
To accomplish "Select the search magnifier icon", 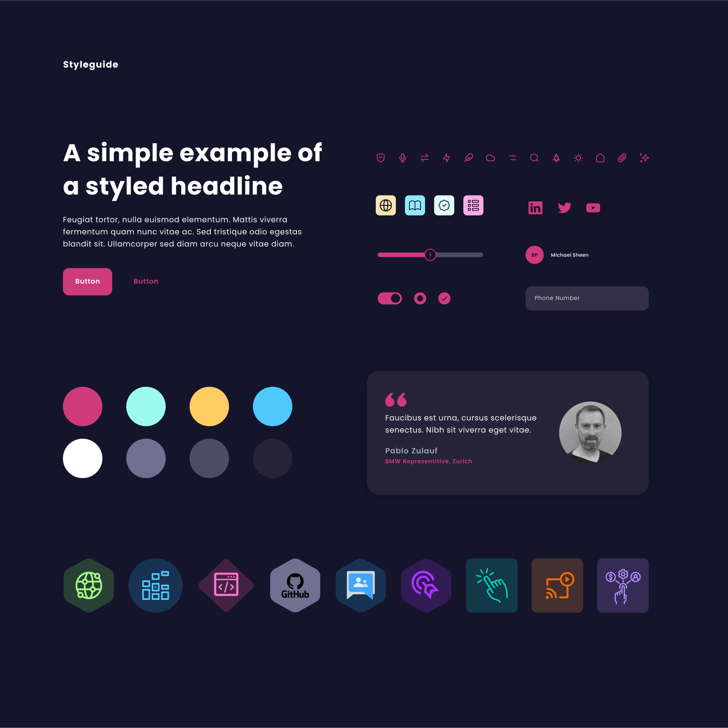I will [x=534, y=158].
